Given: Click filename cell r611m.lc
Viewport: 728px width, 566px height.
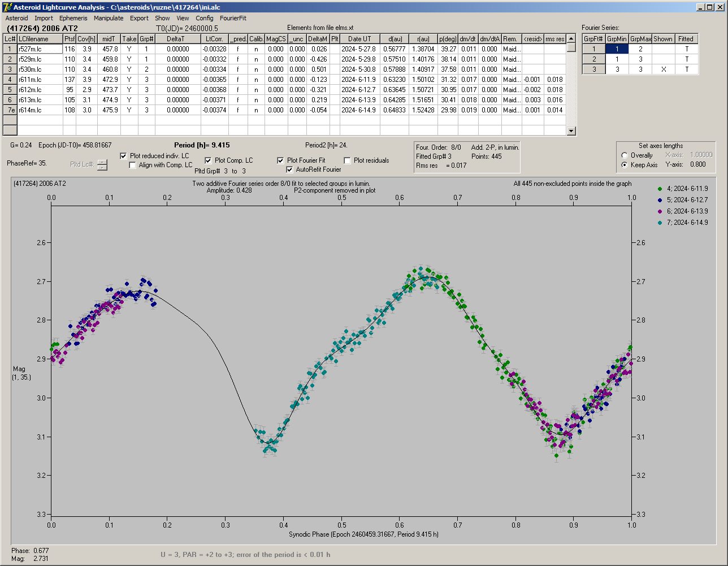Looking at the screenshot, I should pyautogui.click(x=40, y=80).
